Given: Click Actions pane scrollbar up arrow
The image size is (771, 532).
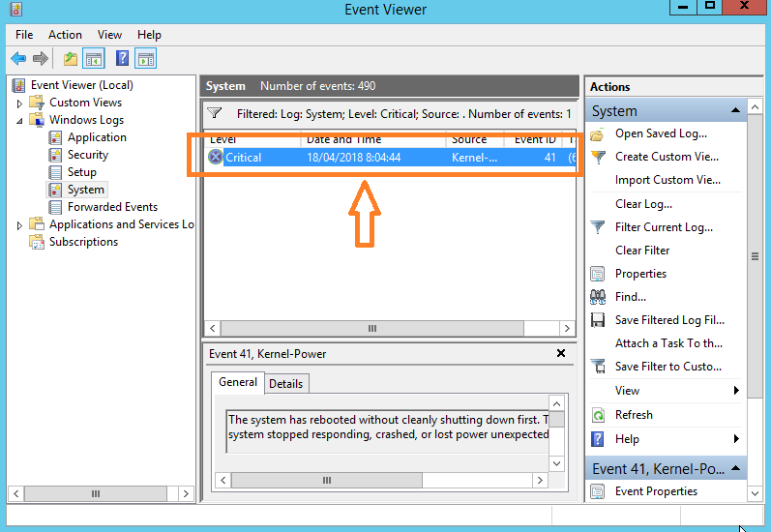Looking at the screenshot, I should pyautogui.click(x=755, y=106).
